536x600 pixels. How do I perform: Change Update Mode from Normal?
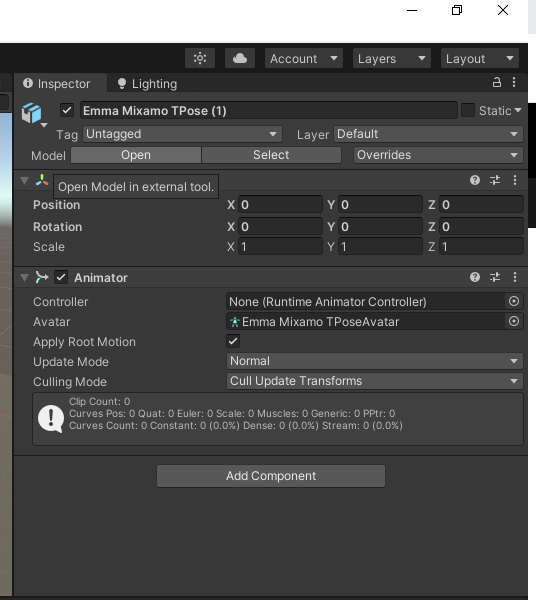click(375, 361)
